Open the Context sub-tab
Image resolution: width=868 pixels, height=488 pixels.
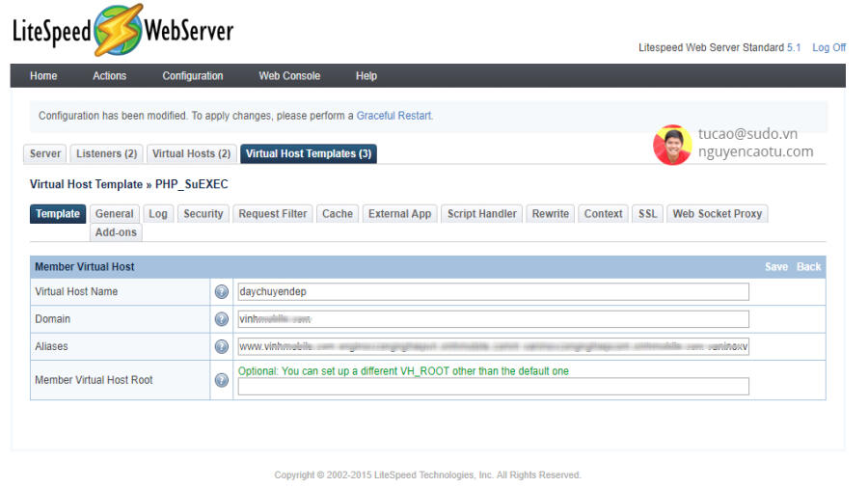click(604, 214)
